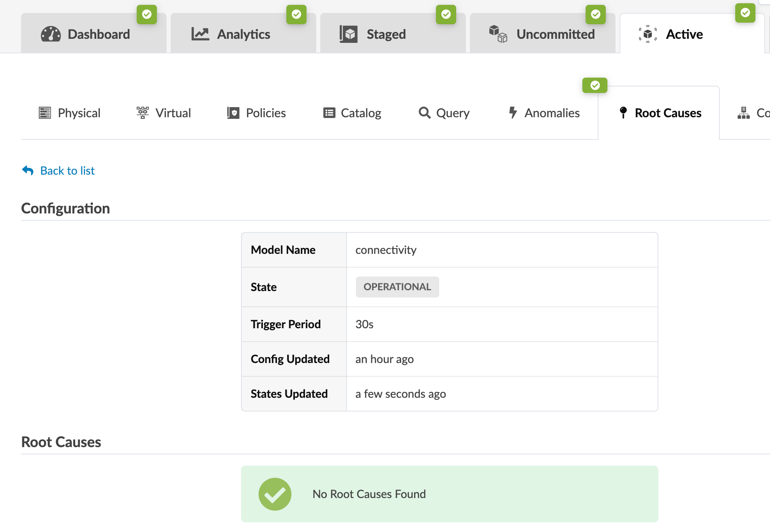Image resolution: width=770 pixels, height=532 pixels.
Task: Click the Uncommitted cubes icon
Action: pos(498,34)
